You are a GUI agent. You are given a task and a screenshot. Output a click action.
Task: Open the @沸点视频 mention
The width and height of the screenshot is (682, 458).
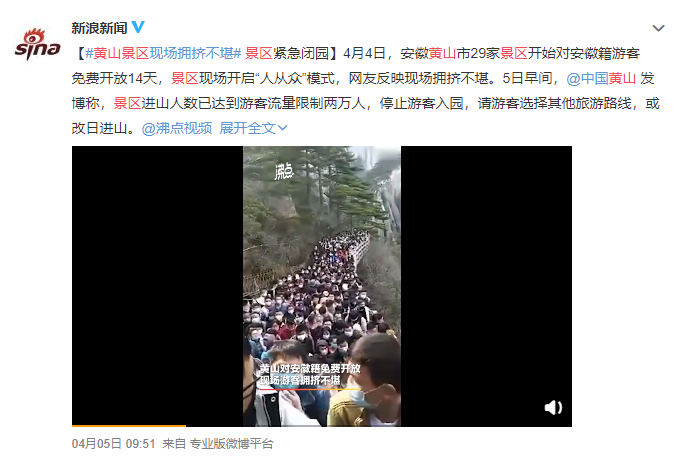[x=177, y=128]
